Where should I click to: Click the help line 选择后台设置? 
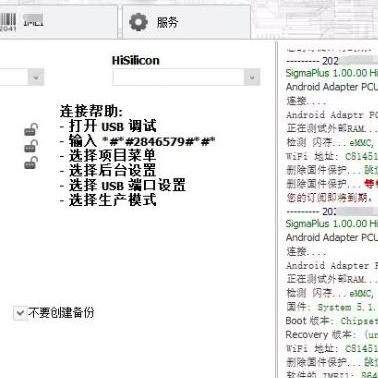pyautogui.click(x=112, y=170)
